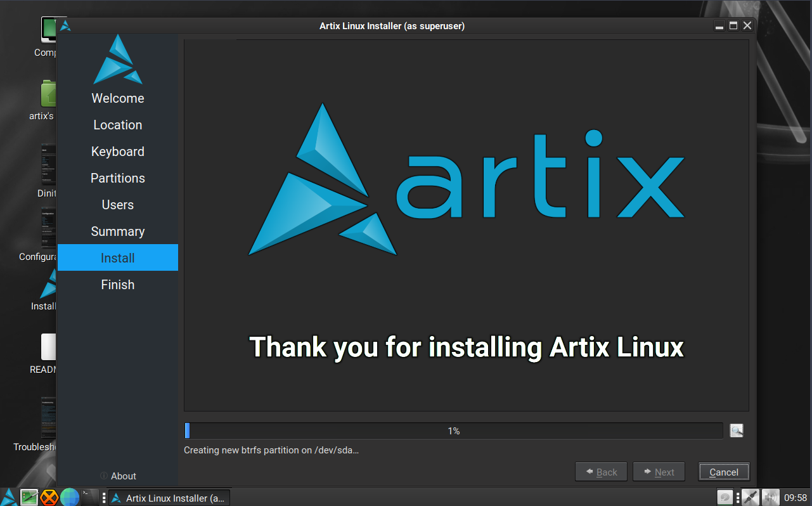Open the About link in sidebar
This screenshot has height=506, width=812.
(123, 476)
